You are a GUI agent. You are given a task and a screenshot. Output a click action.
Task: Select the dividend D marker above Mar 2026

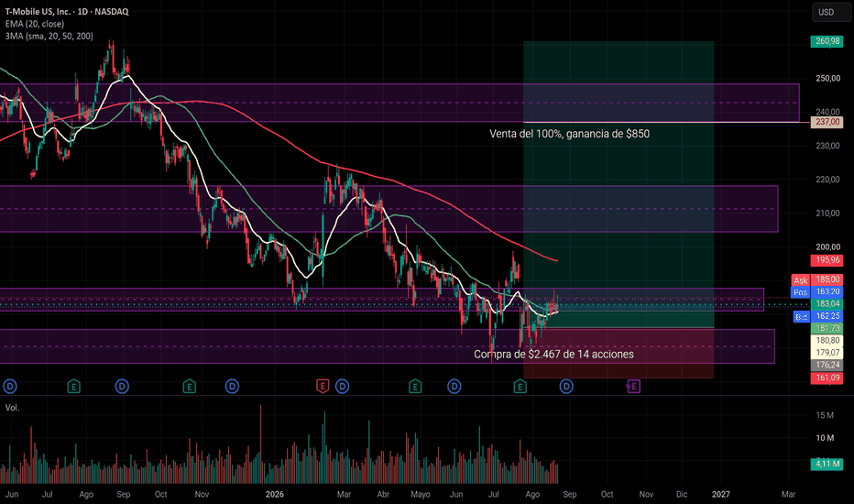(x=342, y=387)
